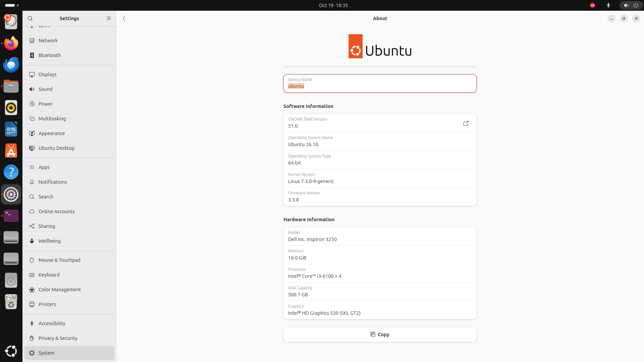Select Sound in the sidebar
The height and width of the screenshot is (362, 644).
69,89
